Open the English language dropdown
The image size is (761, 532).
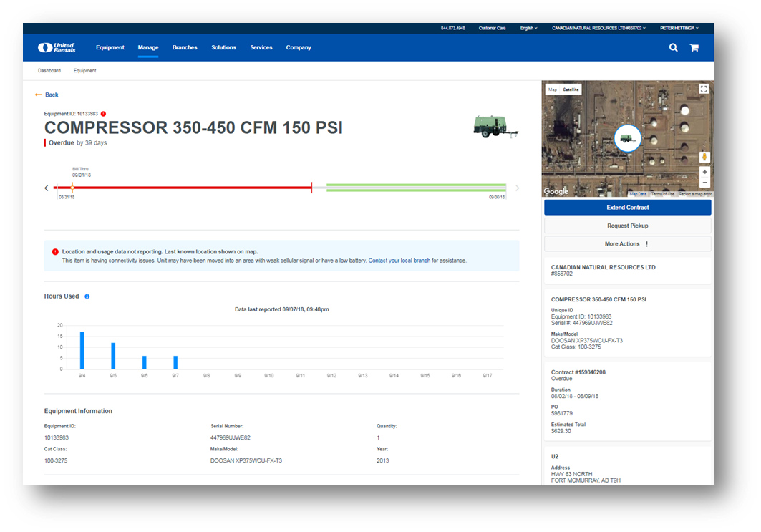click(x=528, y=28)
